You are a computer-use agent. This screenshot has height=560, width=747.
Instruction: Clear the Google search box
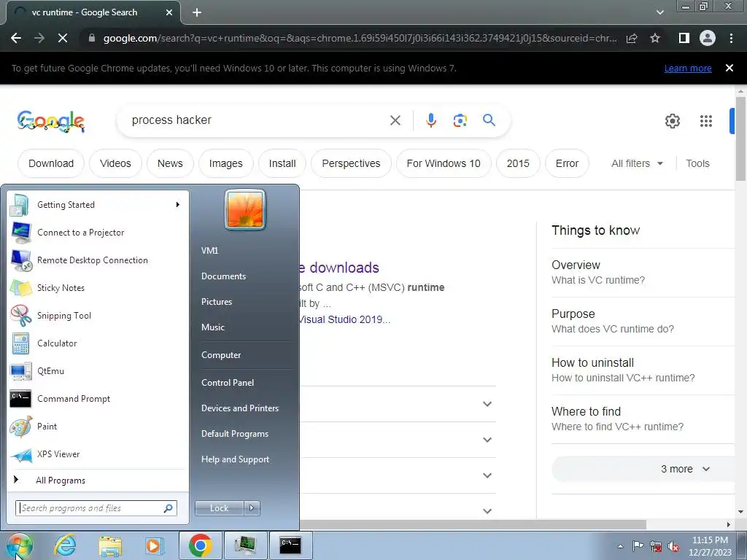point(395,120)
